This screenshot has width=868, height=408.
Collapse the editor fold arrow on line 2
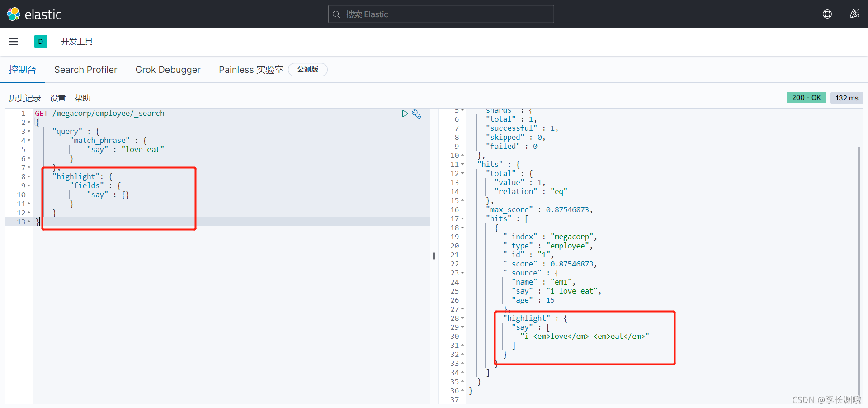coord(29,123)
